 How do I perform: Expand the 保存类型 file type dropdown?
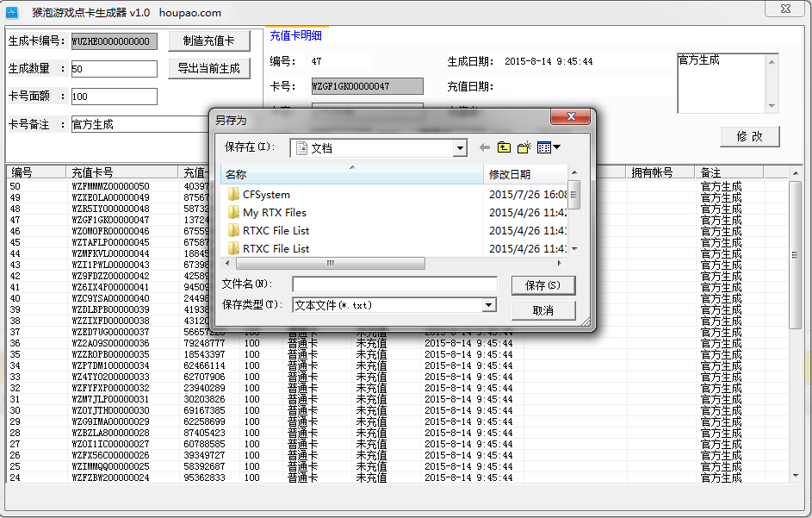pyautogui.click(x=488, y=305)
